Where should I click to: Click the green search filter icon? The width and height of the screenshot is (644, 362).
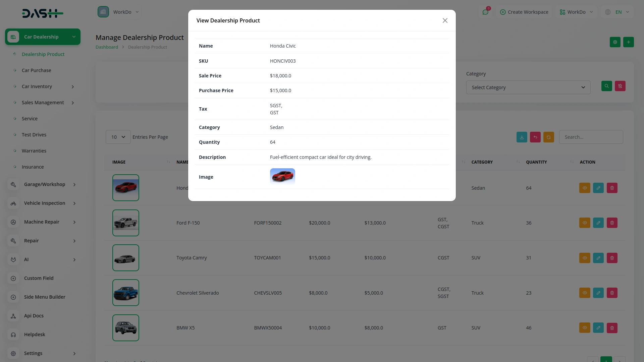coord(606,86)
